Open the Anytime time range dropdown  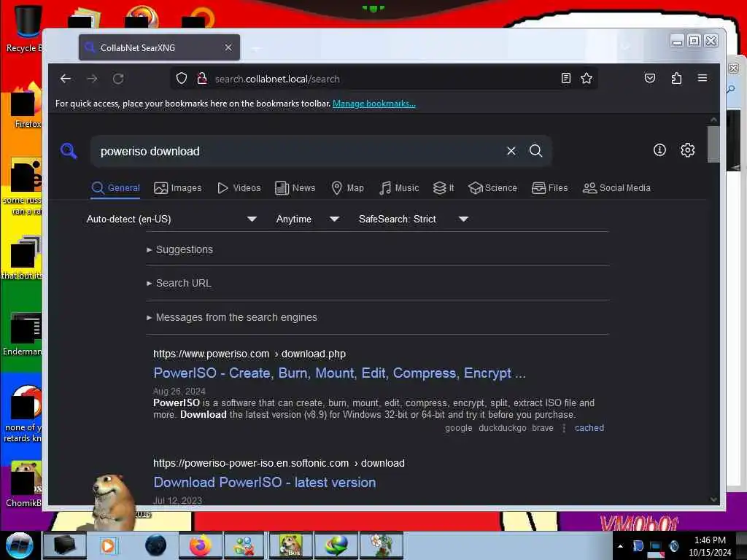pos(307,219)
